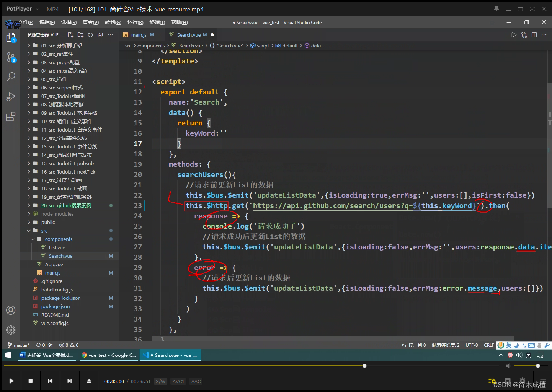The image size is (552, 392).
Task: Click the 行 17, 列 8 cursor position
Action: click(x=414, y=345)
